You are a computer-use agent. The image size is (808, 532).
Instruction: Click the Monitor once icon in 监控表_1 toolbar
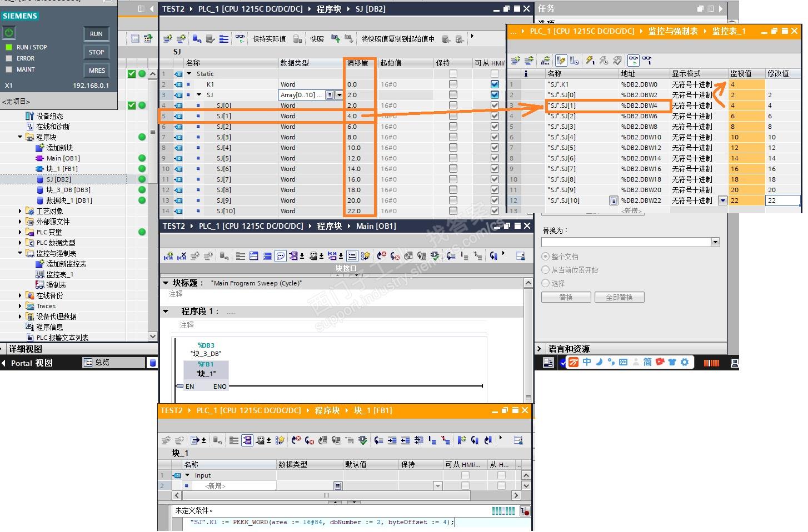646,60
